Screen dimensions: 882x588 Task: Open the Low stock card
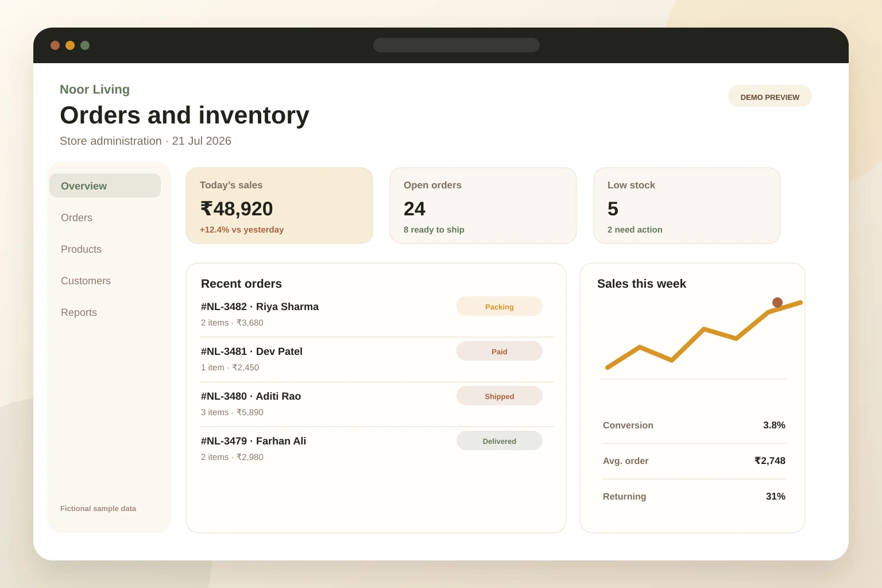(x=687, y=206)
